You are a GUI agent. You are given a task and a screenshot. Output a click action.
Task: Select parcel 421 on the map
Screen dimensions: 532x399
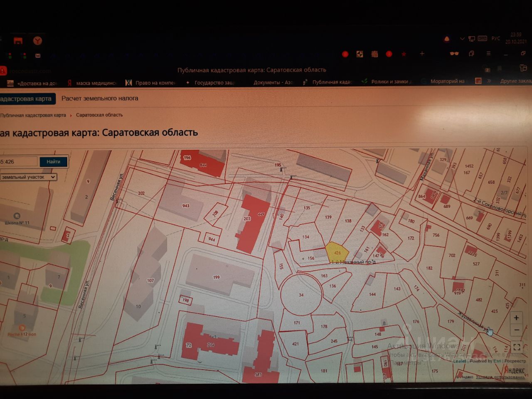[x=296, y=344]
